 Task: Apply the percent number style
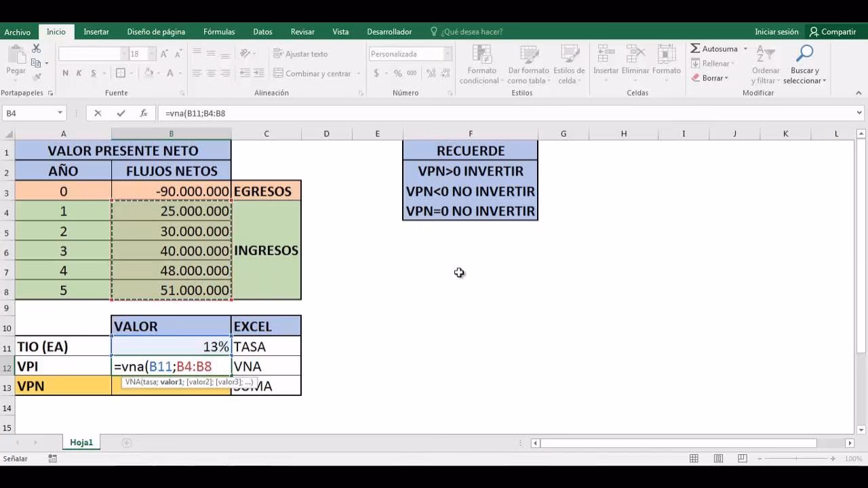(397, 73)
